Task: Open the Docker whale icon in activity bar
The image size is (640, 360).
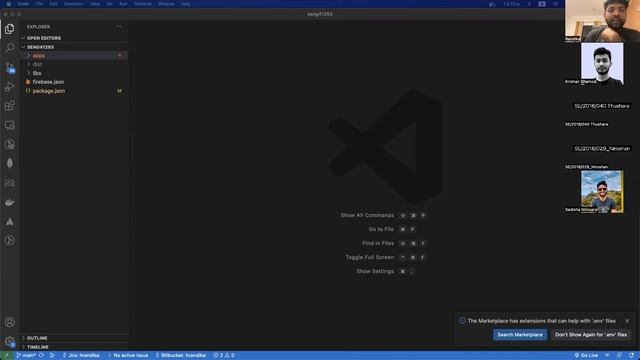Action: click(x=9, y=202)
